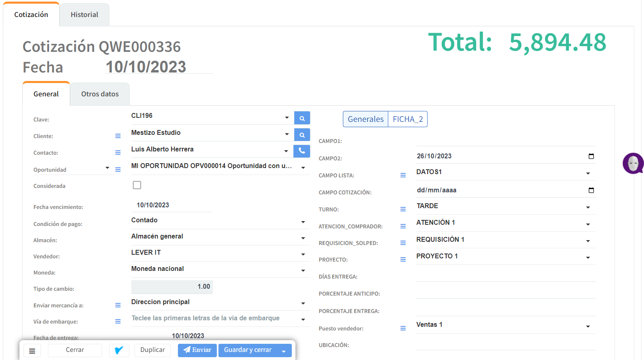644x360 pixels.
Task: Select the FICHA_2 tab
Action: pos(407,119)
